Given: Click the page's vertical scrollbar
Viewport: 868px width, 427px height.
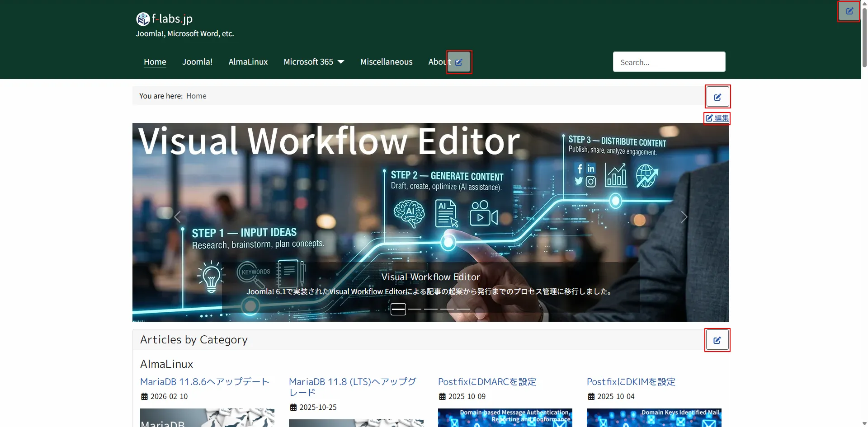Looking at the screenshot, I should tap(864, 181).
